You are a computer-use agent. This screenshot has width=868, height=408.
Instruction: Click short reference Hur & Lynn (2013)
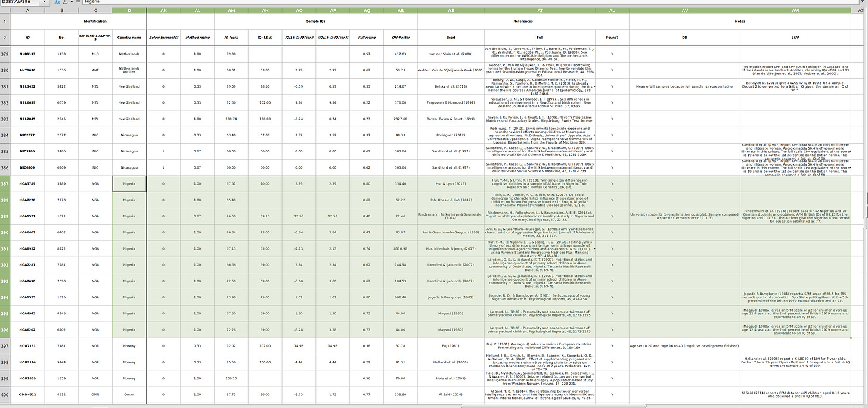pyautogui.click(x=451, y=183)
